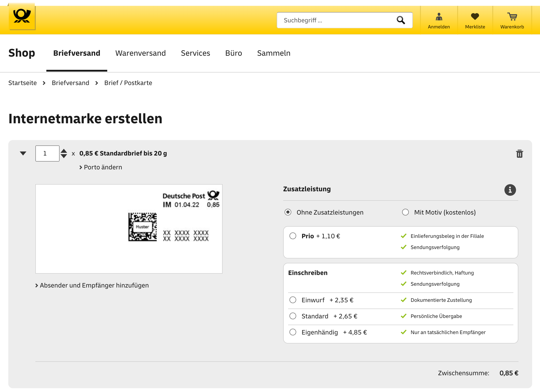Decrease quantity with the down arrow
Image resolution: width=540 pixels, height=392 pixels.
pos(64,156)
